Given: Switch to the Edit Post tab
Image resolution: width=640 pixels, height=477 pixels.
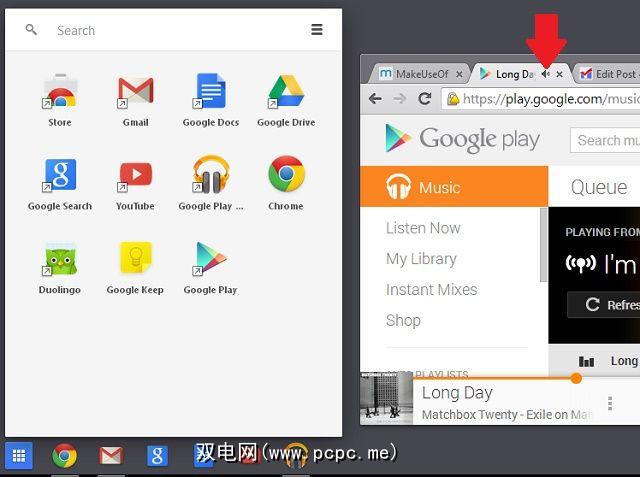Looking at the screenshot, I should click(608, 74).
